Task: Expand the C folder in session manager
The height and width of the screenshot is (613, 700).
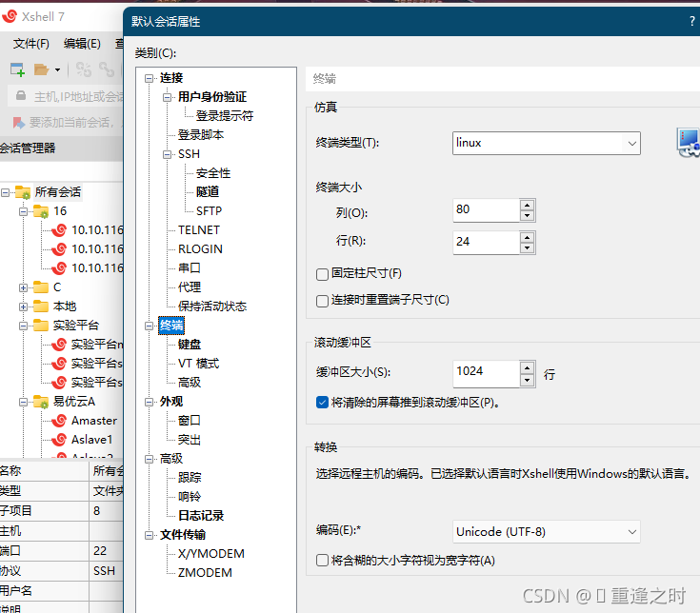Action: 23,287
